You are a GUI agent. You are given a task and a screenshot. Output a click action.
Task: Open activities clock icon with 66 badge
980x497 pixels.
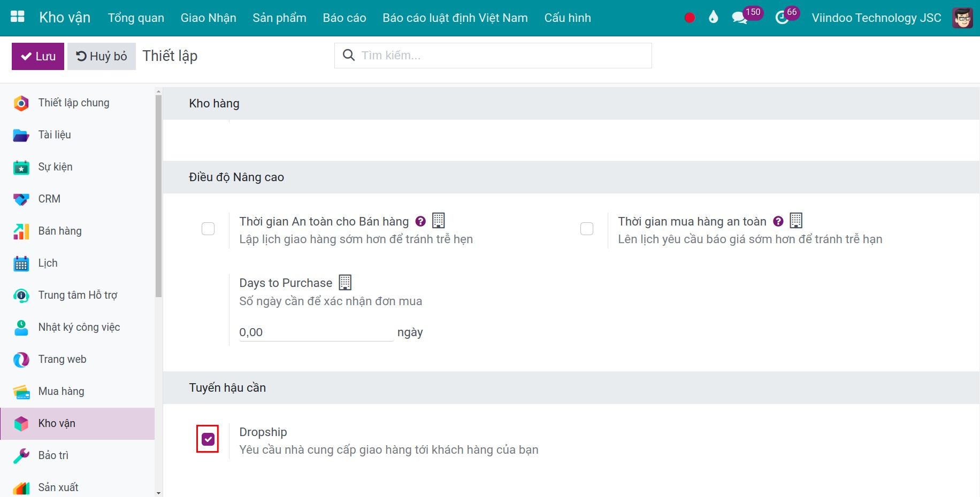[x=787, y=16]
